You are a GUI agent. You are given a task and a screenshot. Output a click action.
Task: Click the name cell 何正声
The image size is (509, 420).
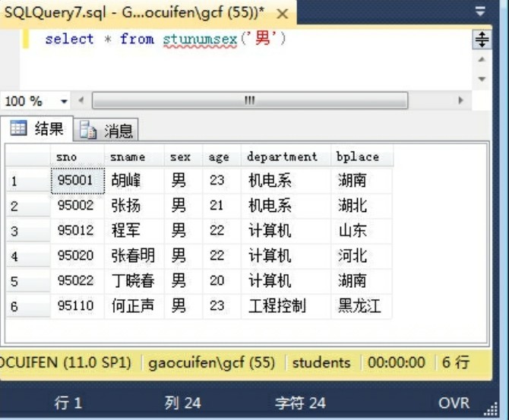click(x=134, y=306)
